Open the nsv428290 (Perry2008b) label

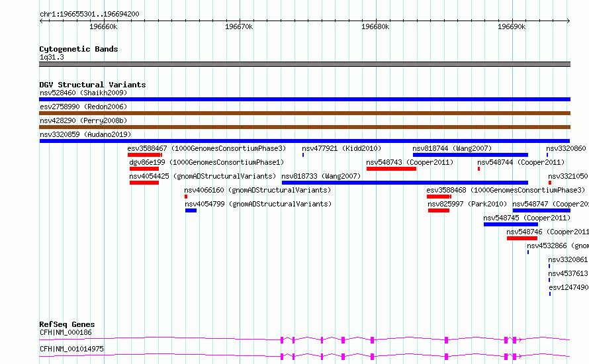[x=83, y=120]
